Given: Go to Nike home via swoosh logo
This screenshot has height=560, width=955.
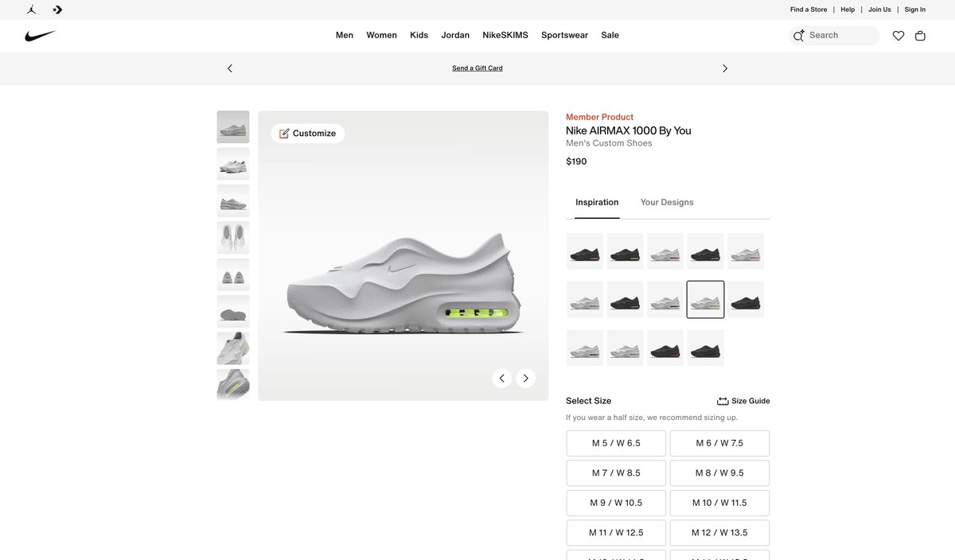Looking at the screenshot, I should pyautogui.click(x=41, y=36).
